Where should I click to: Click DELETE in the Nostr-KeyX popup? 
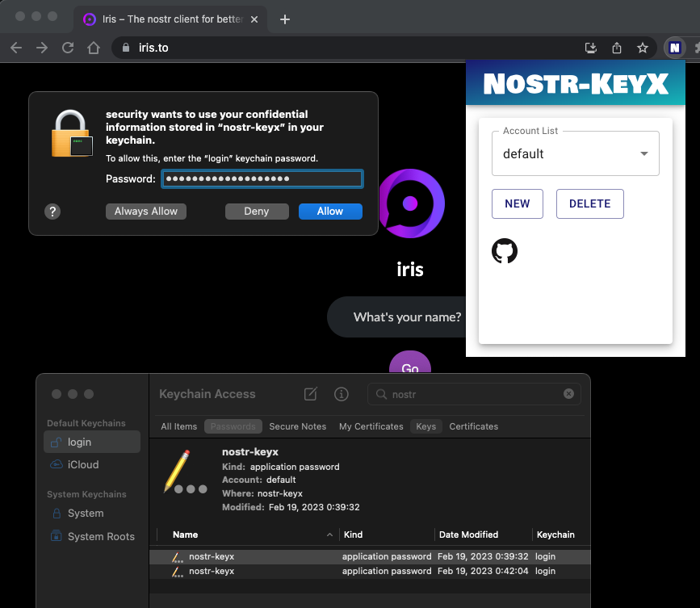pos(589,203)
